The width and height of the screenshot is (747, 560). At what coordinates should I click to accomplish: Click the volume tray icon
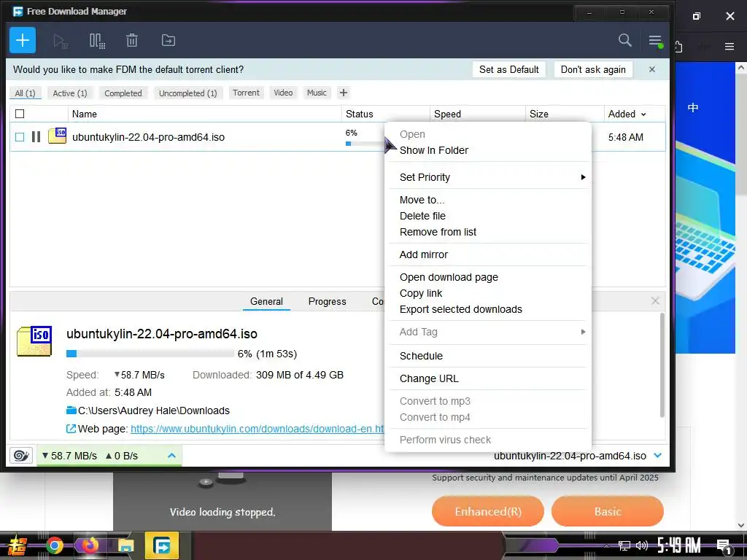(x=642, y=545)
